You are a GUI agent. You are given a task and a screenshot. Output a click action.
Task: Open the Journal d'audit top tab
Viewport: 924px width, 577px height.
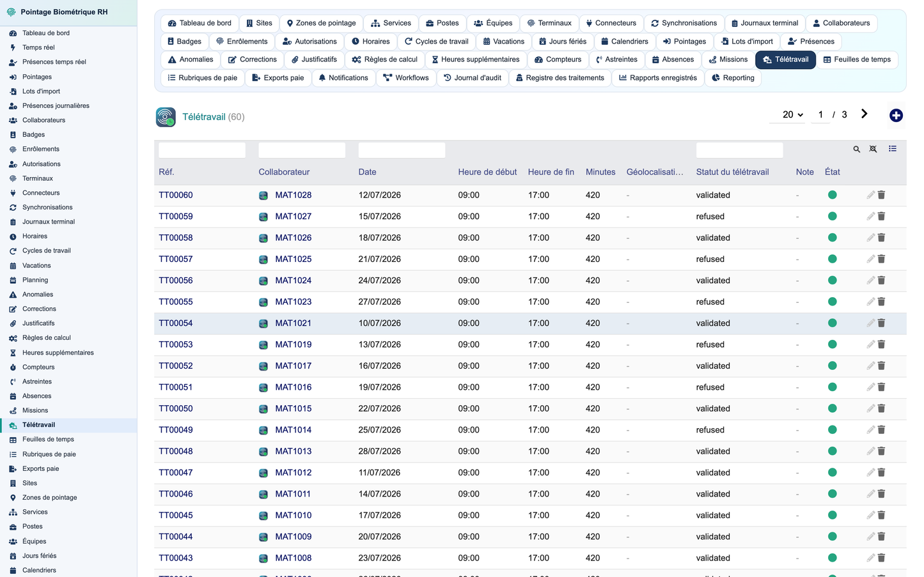(x=473, y=78)
